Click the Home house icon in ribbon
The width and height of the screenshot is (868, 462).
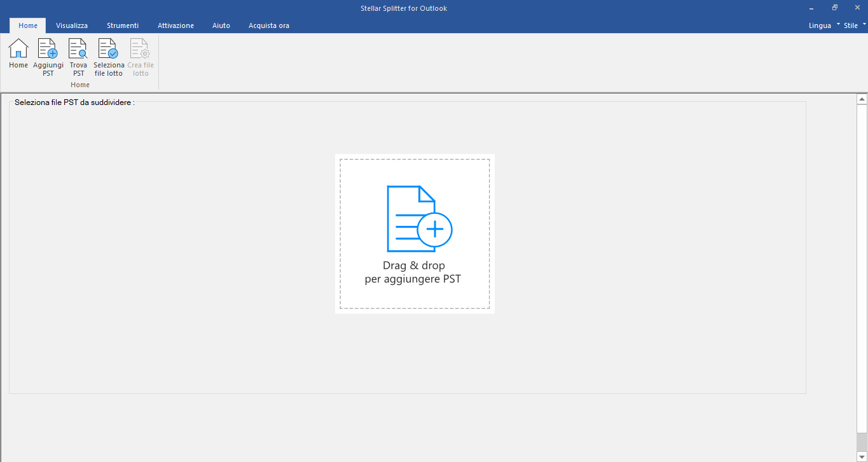18,48
